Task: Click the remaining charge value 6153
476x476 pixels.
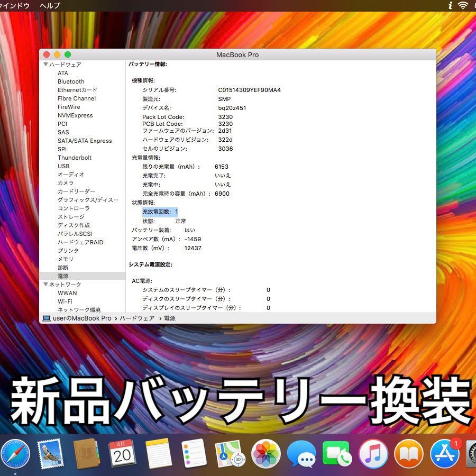Action: (221, 167)
